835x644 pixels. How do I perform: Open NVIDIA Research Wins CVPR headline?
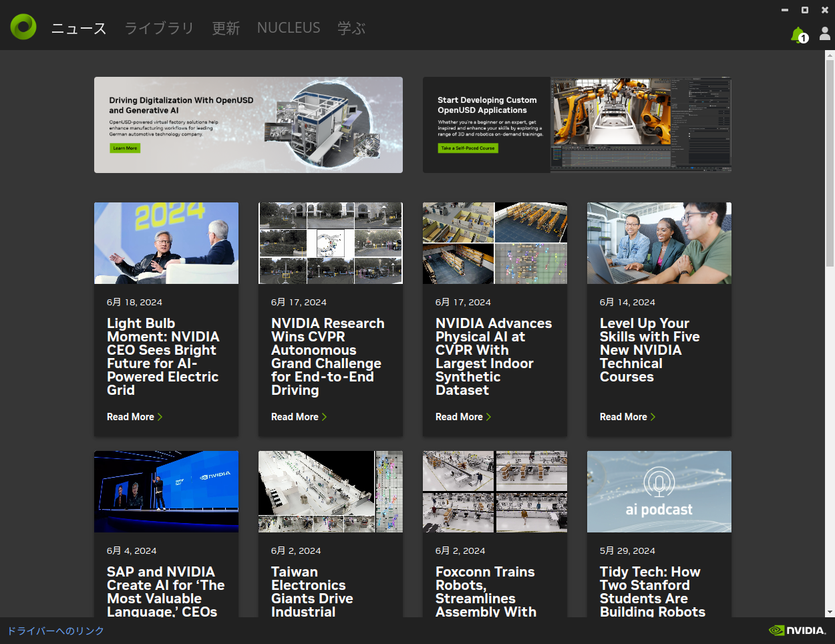[x=328, y=357]
